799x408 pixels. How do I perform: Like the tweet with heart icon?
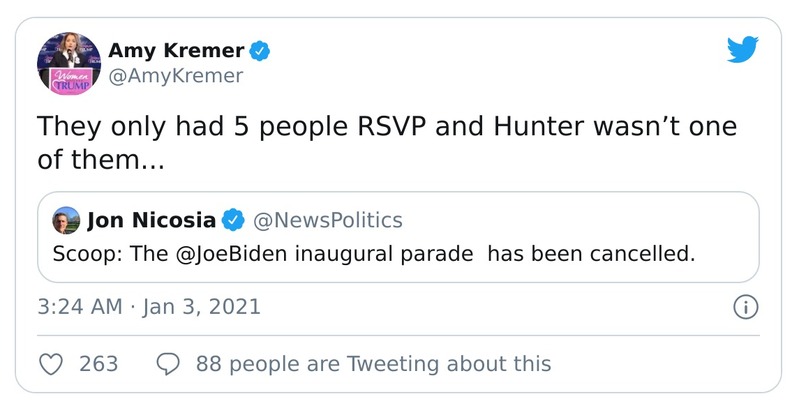coord(51,364)
